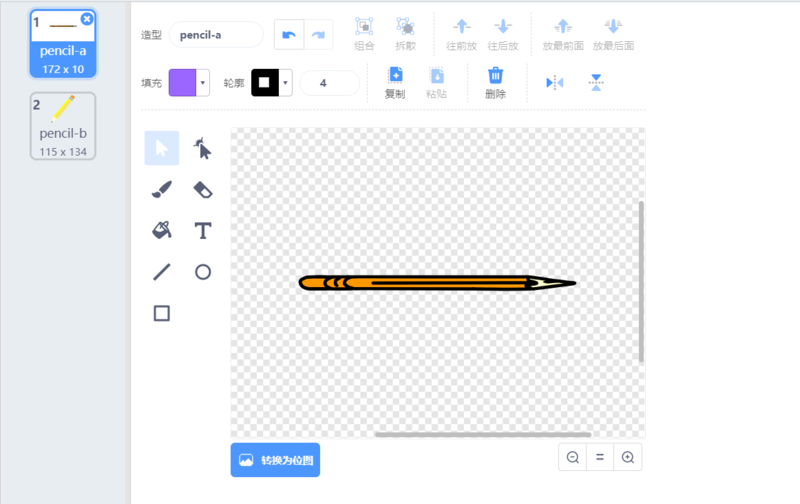Screen dimensions: 800x504
Task: Select the Rectangle tool
Action: click(162, 313)
